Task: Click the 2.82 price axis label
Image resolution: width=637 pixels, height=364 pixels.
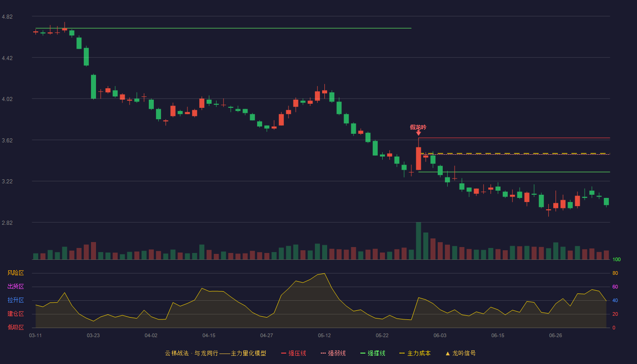Action: 7,222
